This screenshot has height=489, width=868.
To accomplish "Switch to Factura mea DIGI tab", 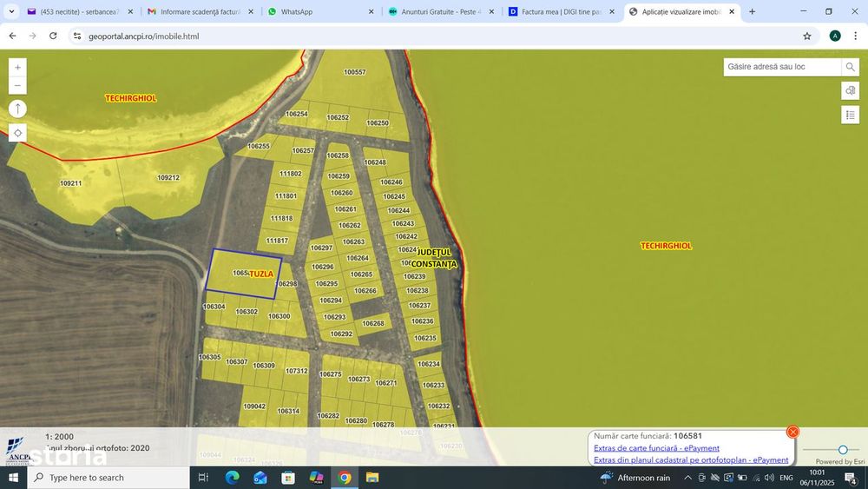I will (x=562, y=11).
